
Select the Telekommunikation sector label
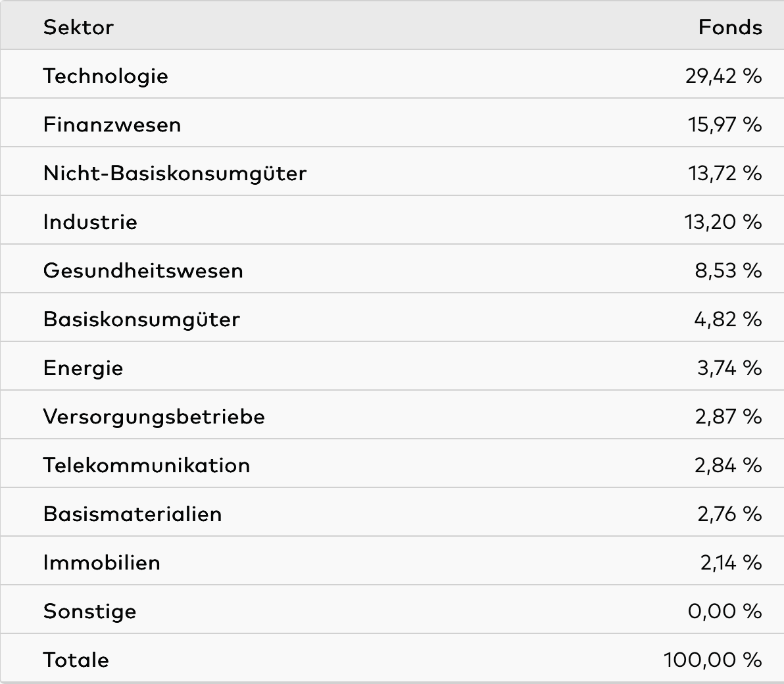pos(147,465)
